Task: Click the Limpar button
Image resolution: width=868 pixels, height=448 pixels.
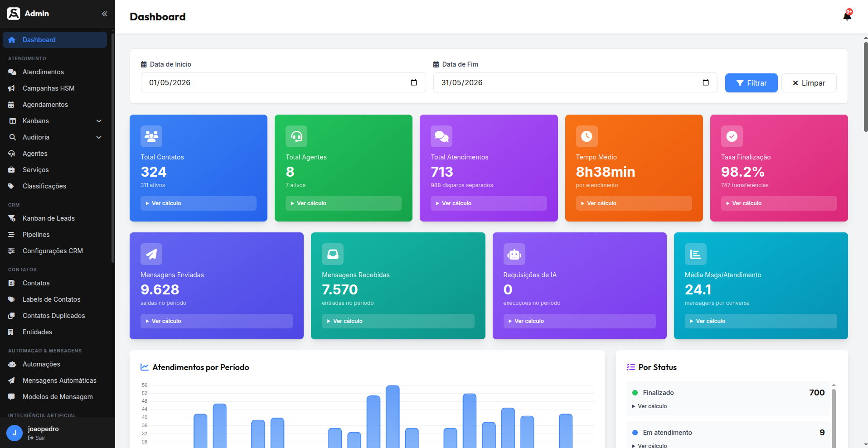Action: (x=809, y=83)
